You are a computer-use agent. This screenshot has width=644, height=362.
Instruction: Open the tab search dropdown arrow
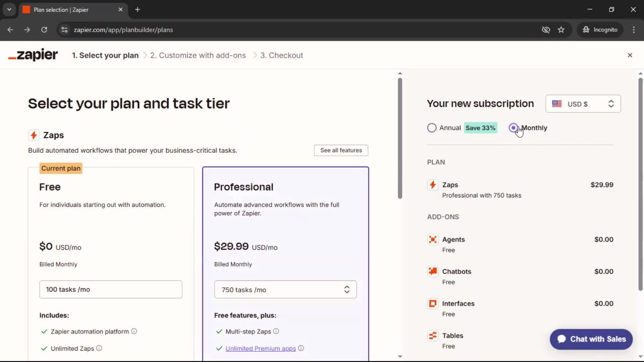pyautogui.click(x=9, y=9)
